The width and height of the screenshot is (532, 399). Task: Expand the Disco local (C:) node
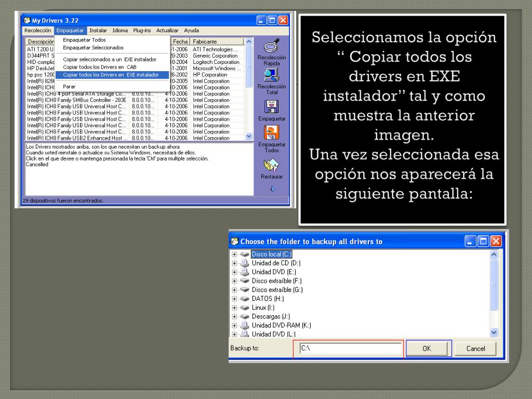pos(234,254)
